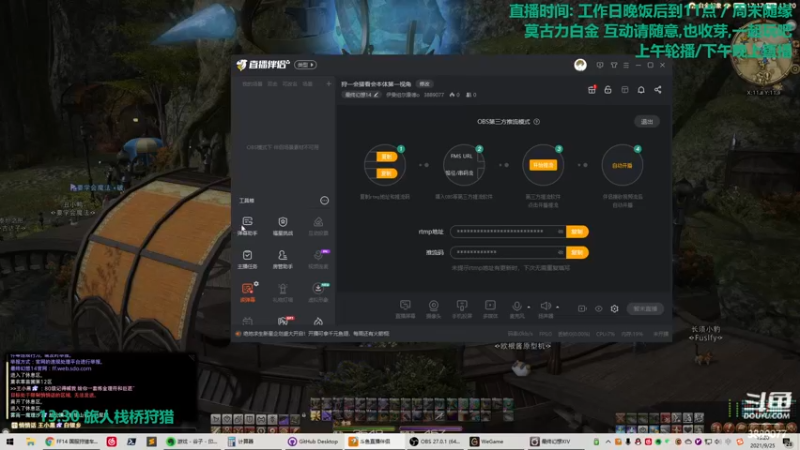
Task: Open the greyed interactive settings tool icon
Action: click(x=318, y=225)
